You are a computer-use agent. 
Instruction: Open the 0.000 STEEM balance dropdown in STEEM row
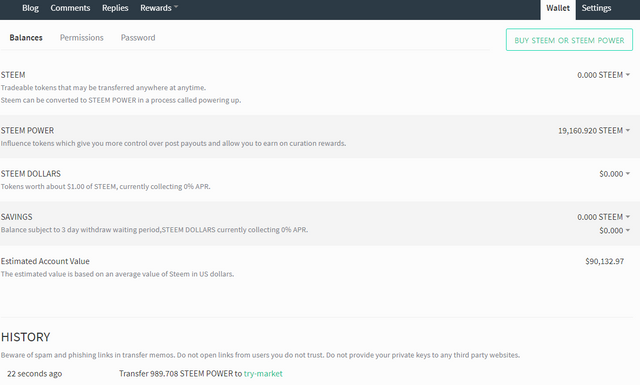[x=604, y=75]
